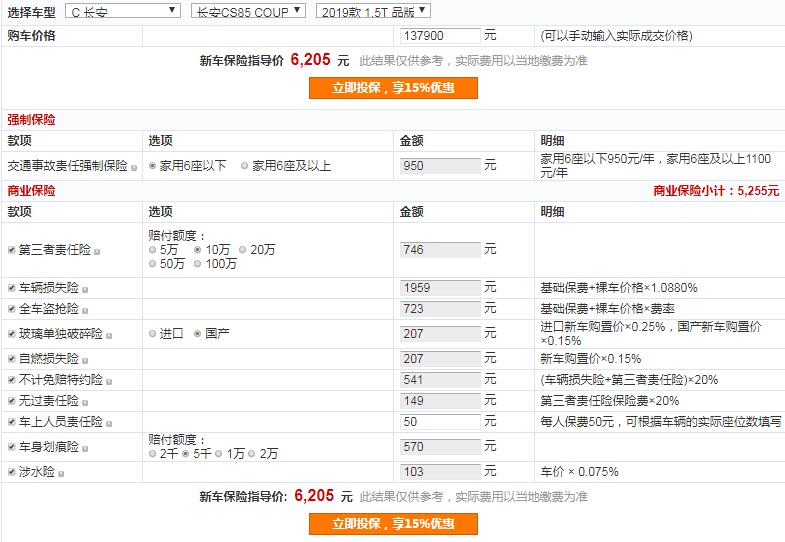The width and height of the screenshot is (785, 542).
Task: Click the compulsory insurance amount field showing 950
Action: coord(440,166)
